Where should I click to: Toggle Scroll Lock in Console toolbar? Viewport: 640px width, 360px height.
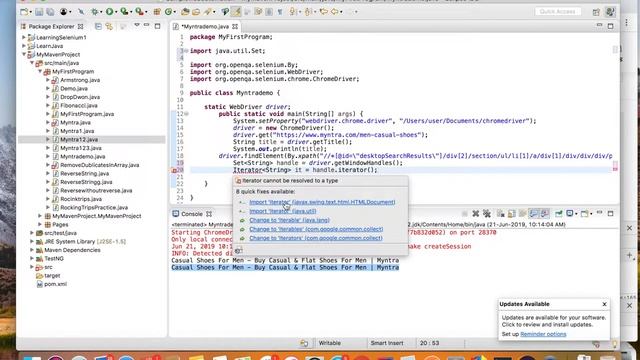(511, 213)
